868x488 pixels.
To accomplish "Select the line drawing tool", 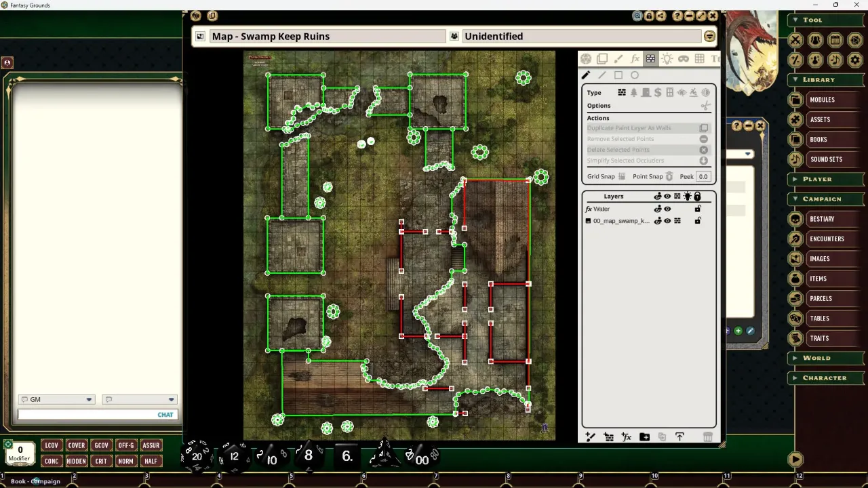I will [602, 75].
